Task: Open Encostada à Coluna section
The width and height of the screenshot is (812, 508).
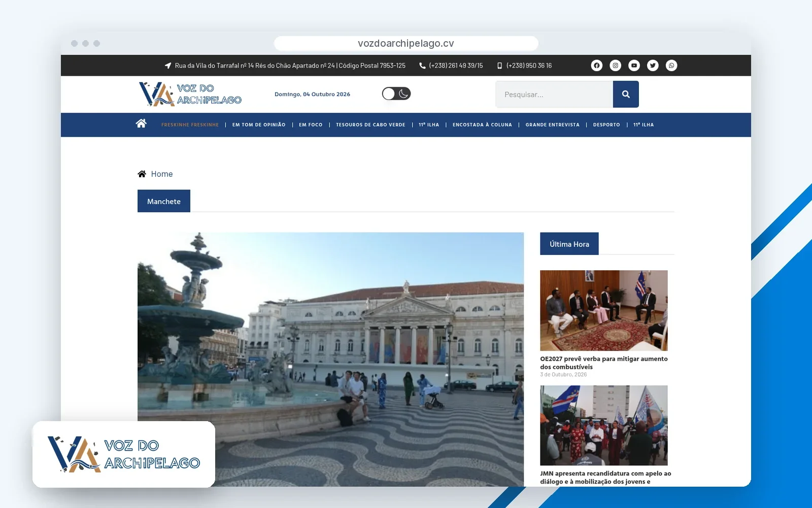Action: click(x=482, y=125)
